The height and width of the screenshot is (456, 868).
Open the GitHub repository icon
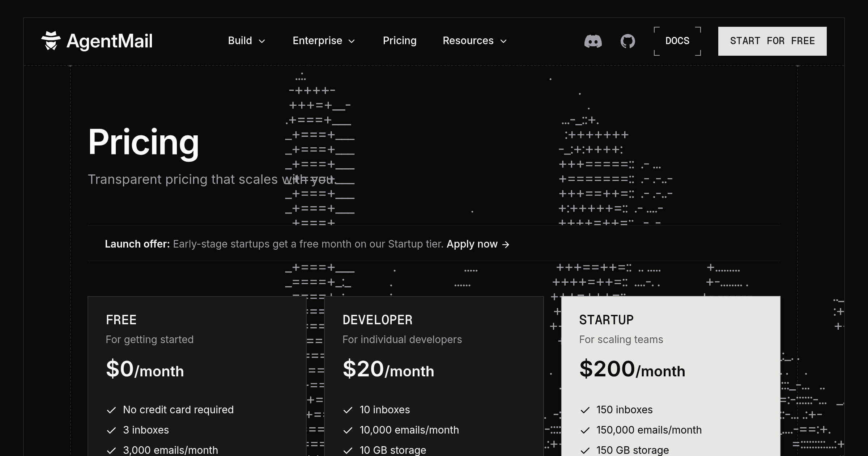point(628,41)
